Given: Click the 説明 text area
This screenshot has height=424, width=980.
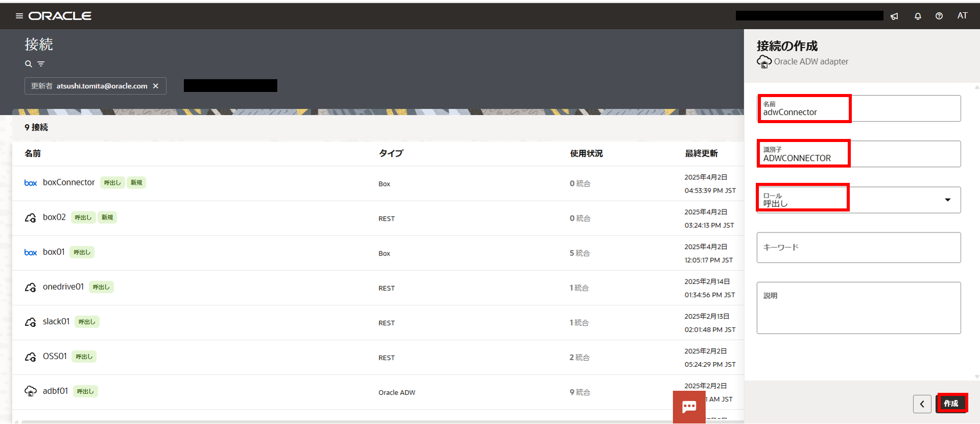Looking at the screenshot, I should coord(858,308).
